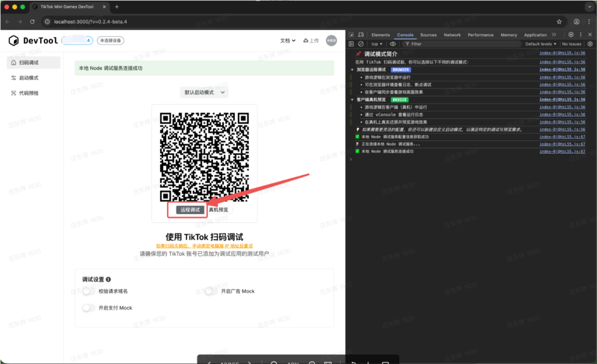Clear the console with the clear icon
Image resolution: width=597 pixels, height=364 pixels.
[x=361, y=44]
